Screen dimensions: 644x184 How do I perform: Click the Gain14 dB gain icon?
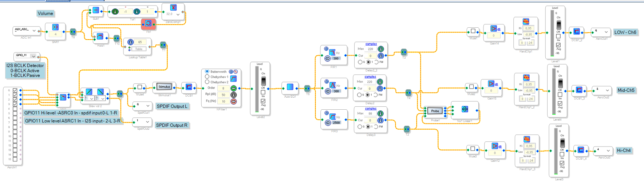493,28
